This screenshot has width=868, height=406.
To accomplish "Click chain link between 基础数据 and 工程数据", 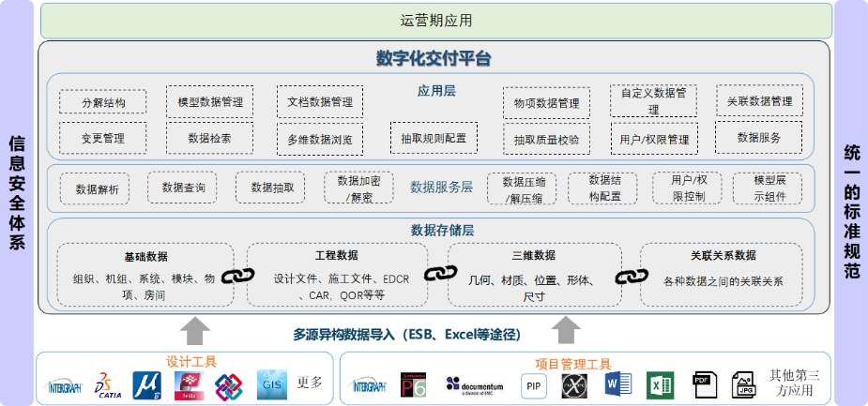I will (x=237, y=275).
